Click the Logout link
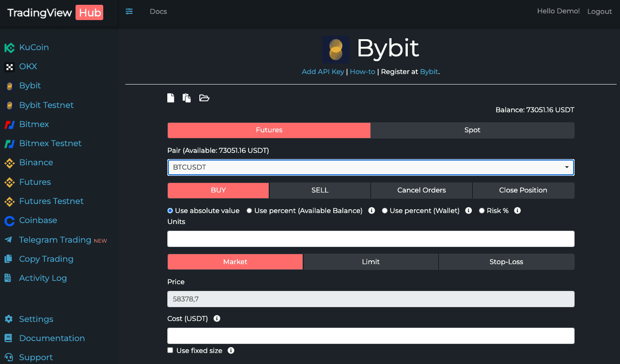 point(599,11)
